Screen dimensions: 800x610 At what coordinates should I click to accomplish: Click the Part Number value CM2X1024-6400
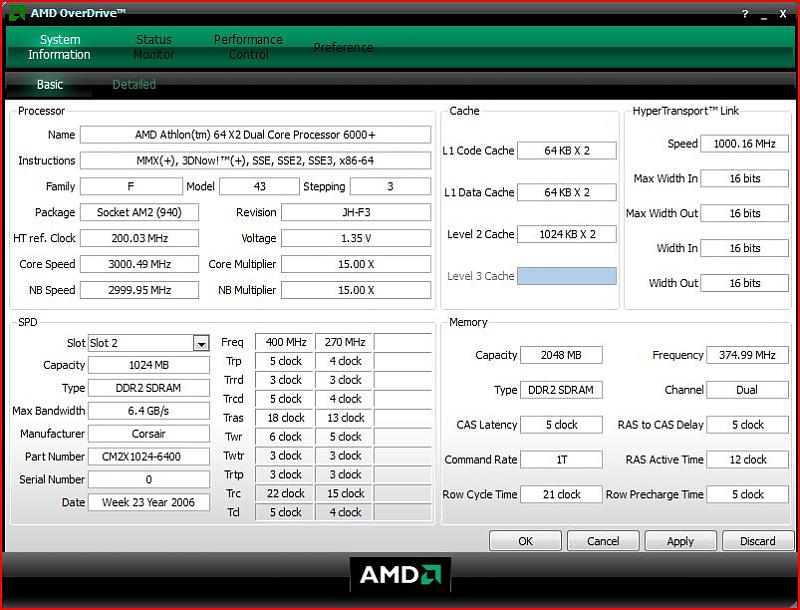(148, 456)
